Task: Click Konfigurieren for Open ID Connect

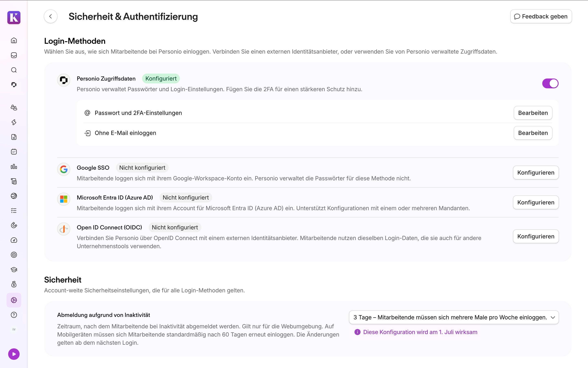Action: pyautogui.click(x=536, y=236)
